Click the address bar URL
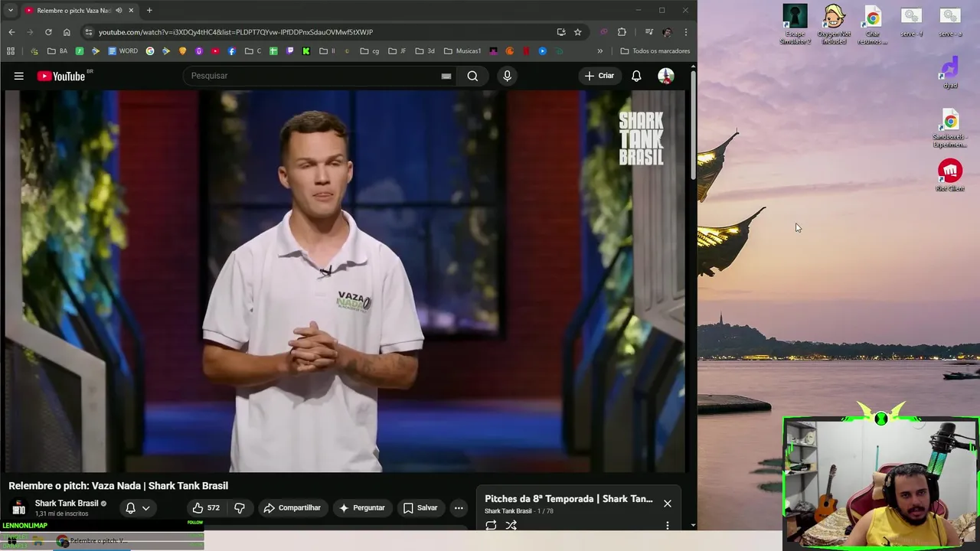Screen dimensions: 980x551 [236, 32]
